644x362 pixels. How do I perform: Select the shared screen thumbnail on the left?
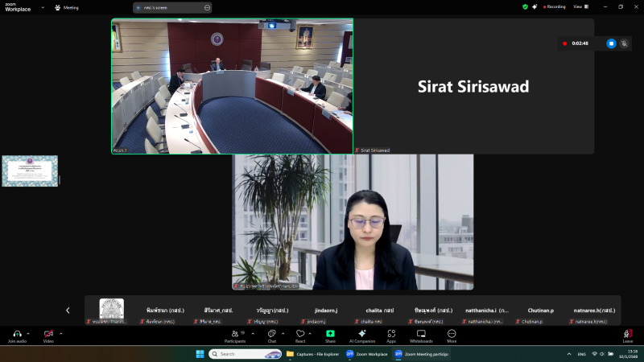point(30,171)
